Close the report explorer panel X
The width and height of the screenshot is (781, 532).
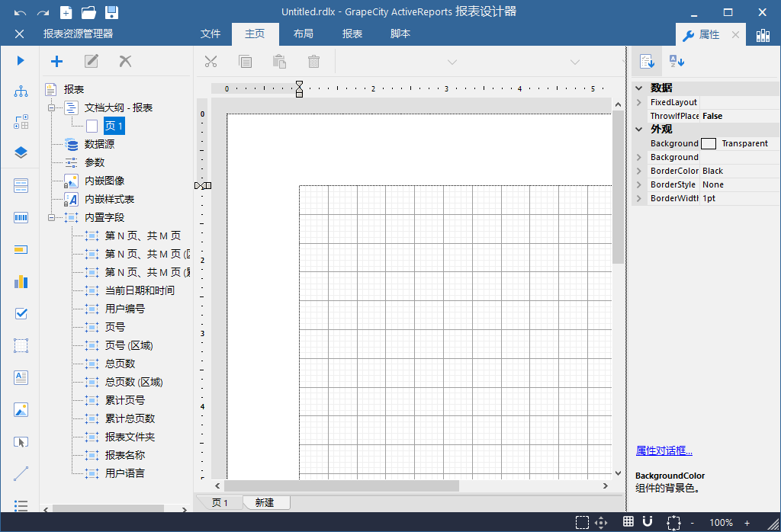19,34
